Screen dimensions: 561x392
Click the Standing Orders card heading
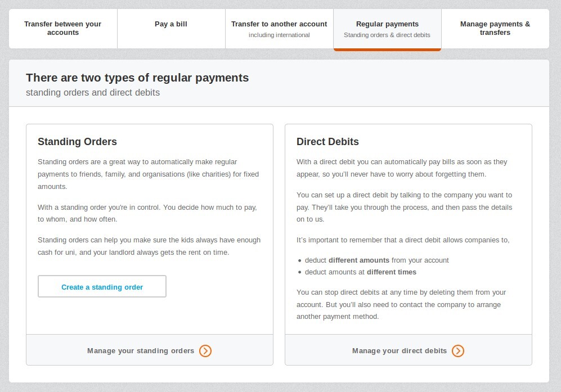coord(77,142)
